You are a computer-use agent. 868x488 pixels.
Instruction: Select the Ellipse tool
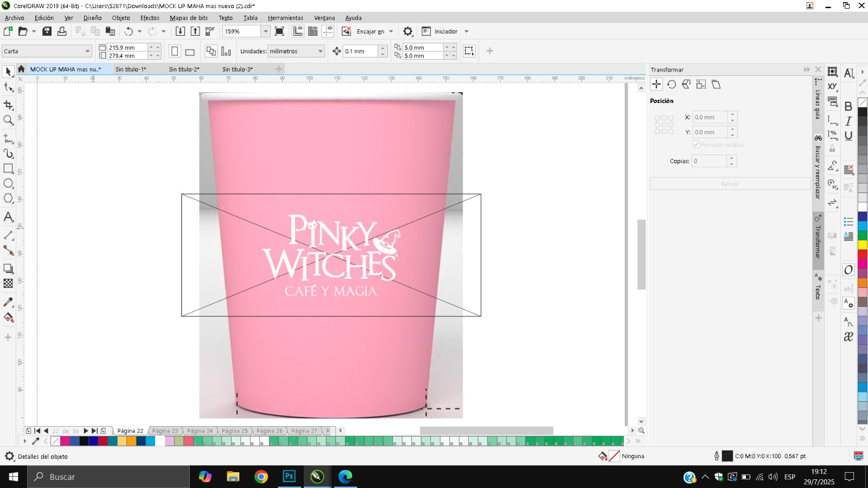(x=8, y=184)
